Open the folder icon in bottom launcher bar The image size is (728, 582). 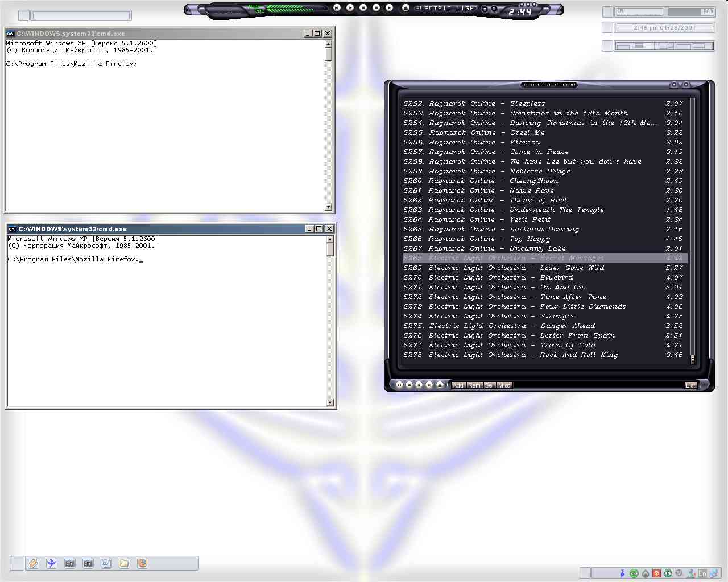[125, 563]
